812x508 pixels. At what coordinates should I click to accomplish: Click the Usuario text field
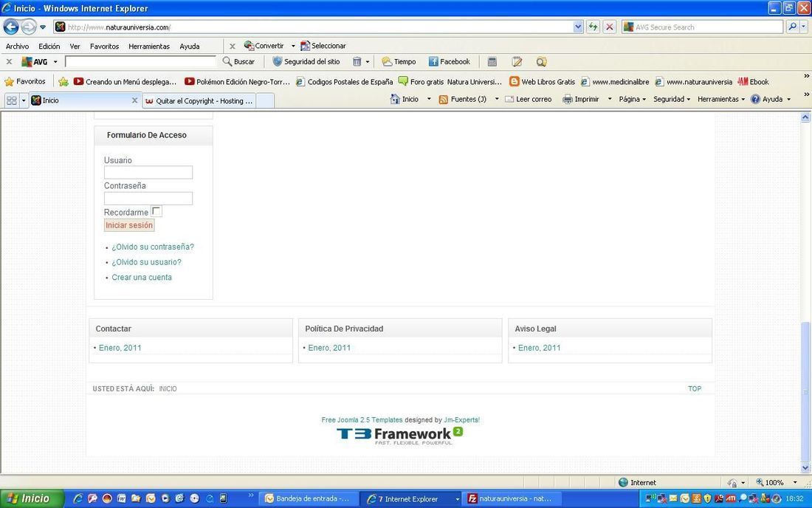pos(148,173)
